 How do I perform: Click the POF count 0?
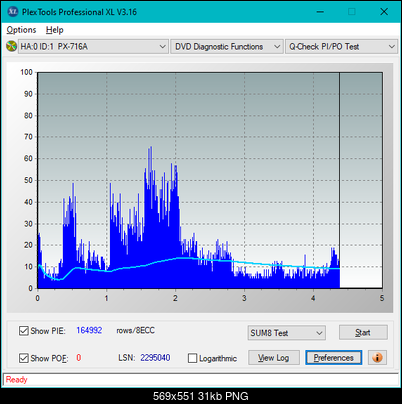pos(79,358)
